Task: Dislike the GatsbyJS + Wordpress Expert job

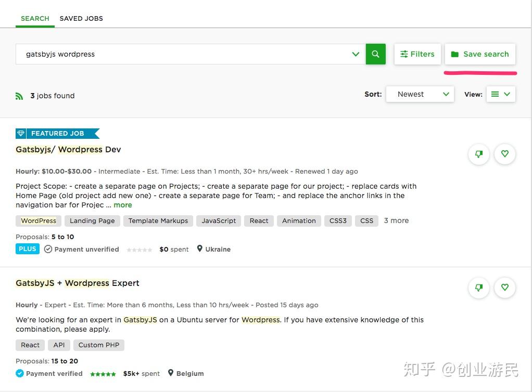Action: click(x=479, y=288)
